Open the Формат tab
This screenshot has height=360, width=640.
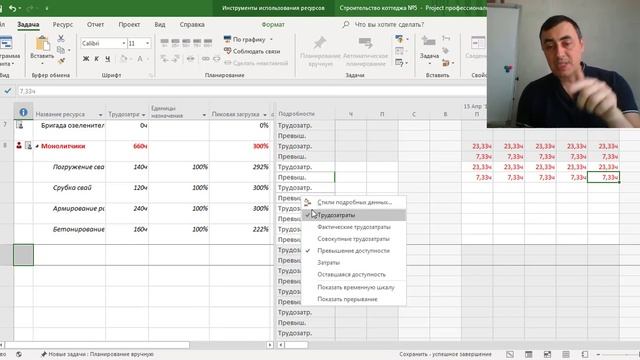[x=273, y=24]
